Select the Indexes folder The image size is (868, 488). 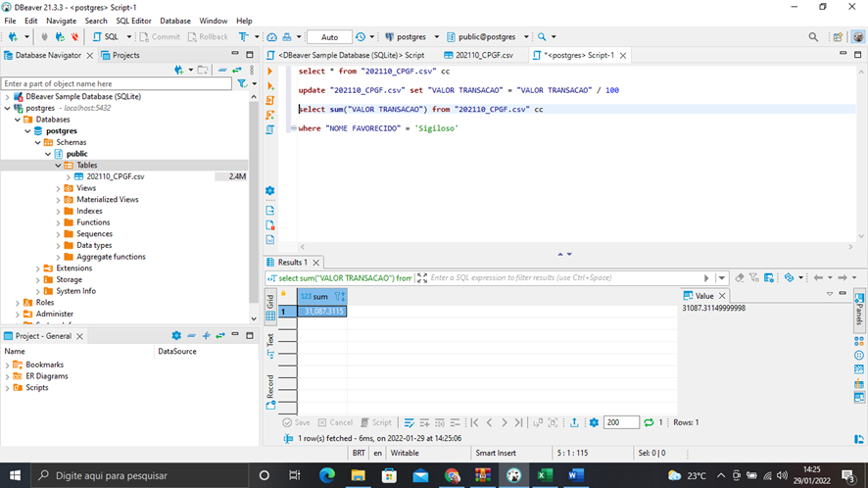coord(89,211)
